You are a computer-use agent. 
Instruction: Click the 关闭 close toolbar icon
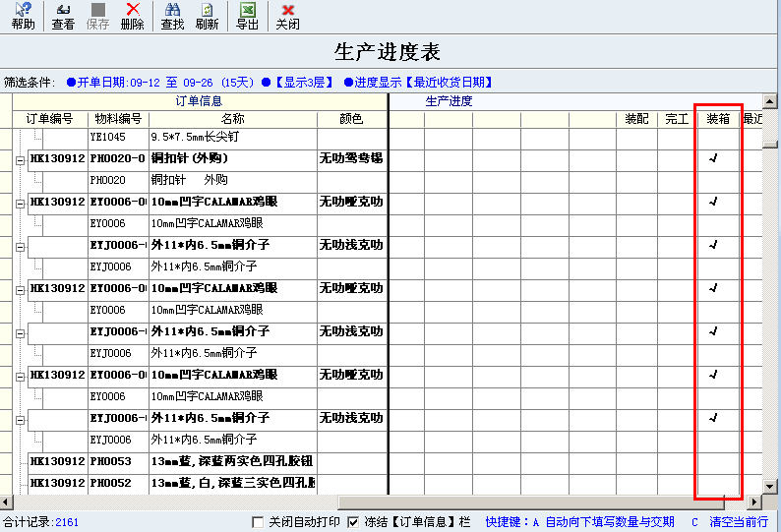coord(288,16)
